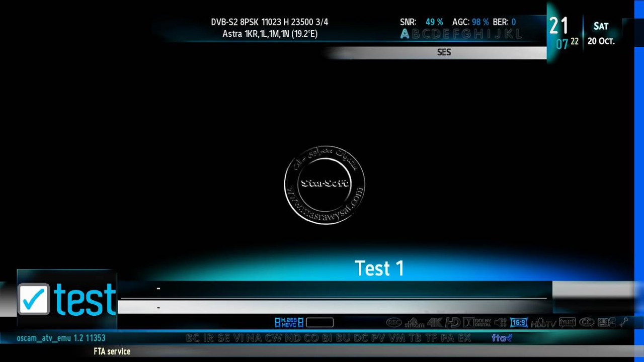Click 'Astra 1KR,1L,1M,1N (19.2°E)' satellite text
Image resolution: width=644 pixels, height=362 pixels.
(x=270, y=34)
